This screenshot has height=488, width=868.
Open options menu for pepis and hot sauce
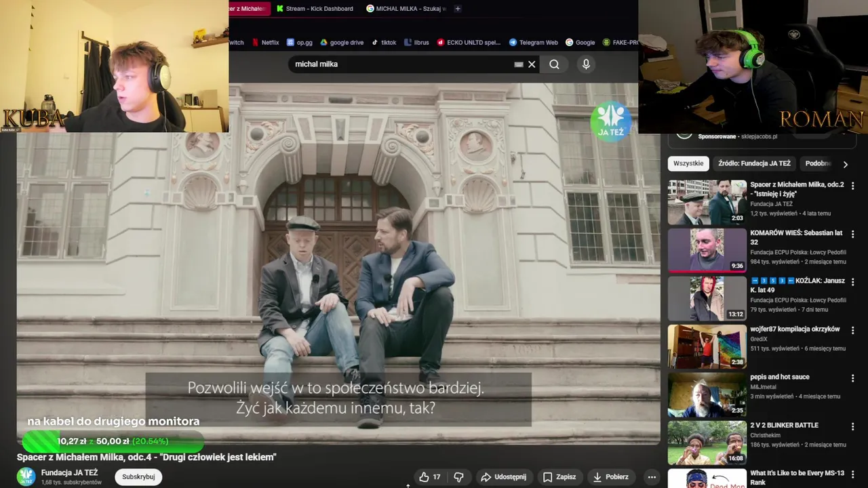point(852,378)
